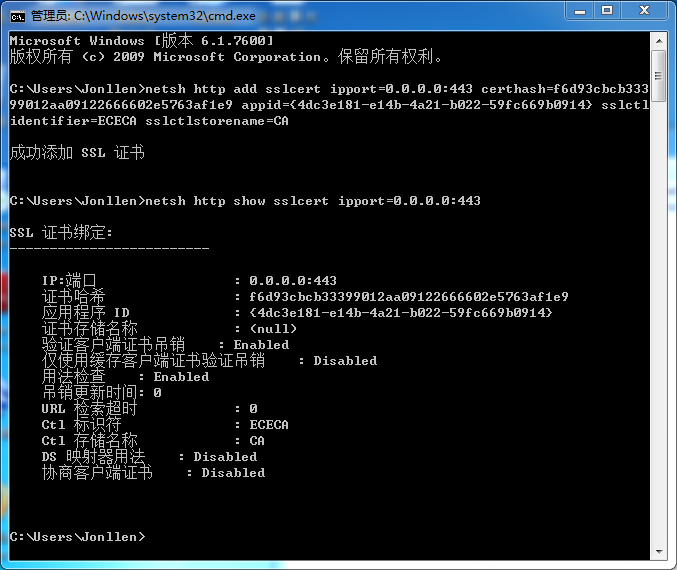Image resolution: width=677 pixels, height=570 pixels.
Task: Click the scrollbar up arrow
Action: 659,41
